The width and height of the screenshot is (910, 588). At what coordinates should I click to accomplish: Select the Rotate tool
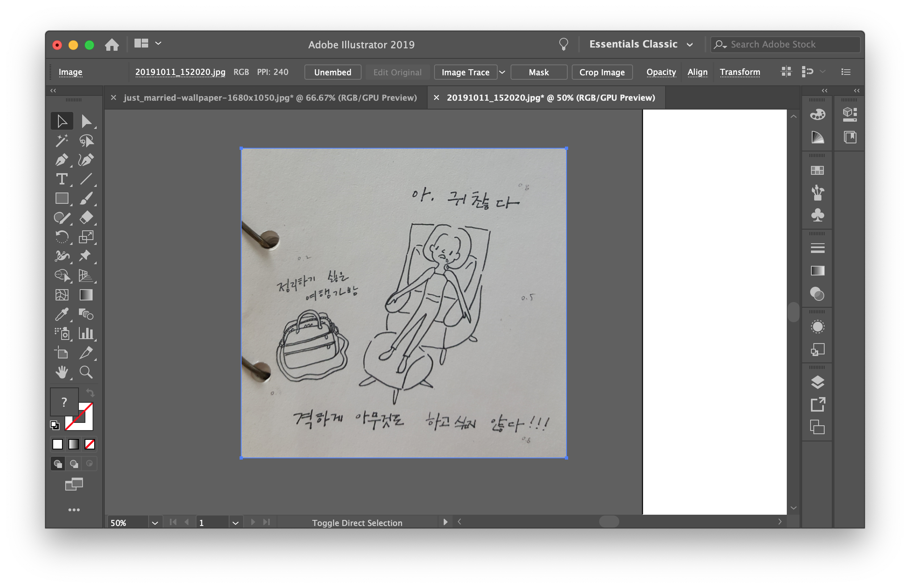pyautogui.click(x=61, y=237)
